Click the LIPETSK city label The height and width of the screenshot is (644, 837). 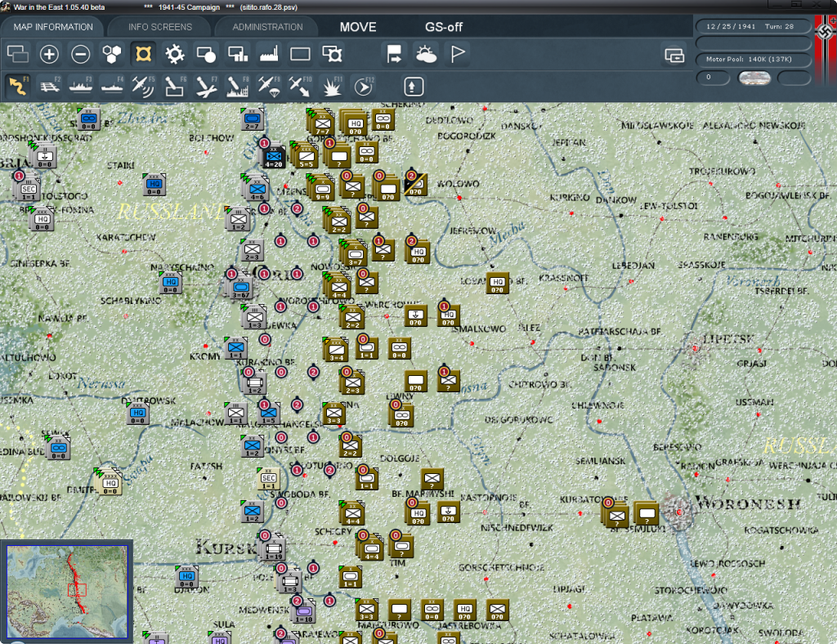tap(728, 338)
